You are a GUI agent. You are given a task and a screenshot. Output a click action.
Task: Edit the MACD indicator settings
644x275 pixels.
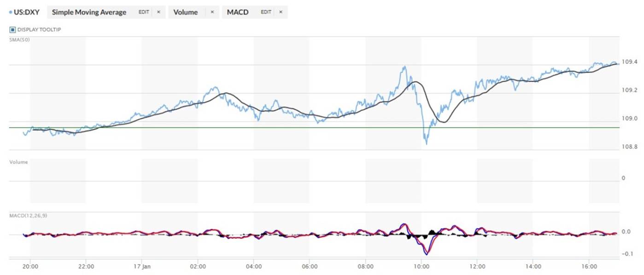click(x=266, y=12)
